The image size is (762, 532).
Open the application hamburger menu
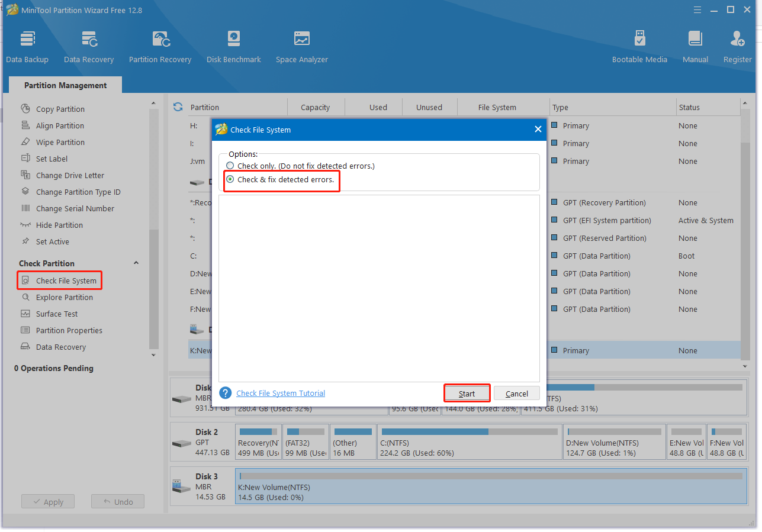pos(697,9)
